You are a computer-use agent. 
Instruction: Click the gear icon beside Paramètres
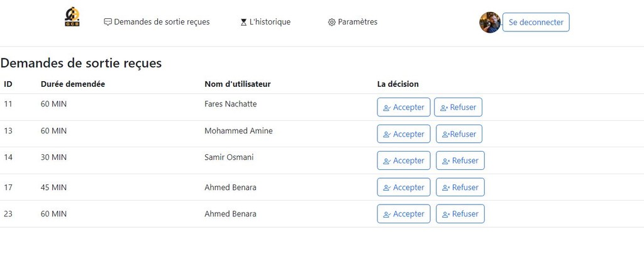click(x=332, y=22)
